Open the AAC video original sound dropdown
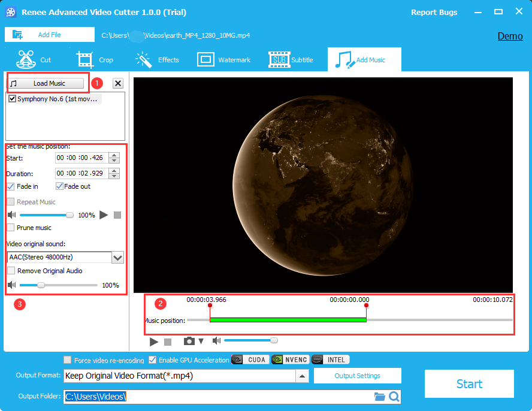Viewport: 532px width, 411px height. coord(118,257)
